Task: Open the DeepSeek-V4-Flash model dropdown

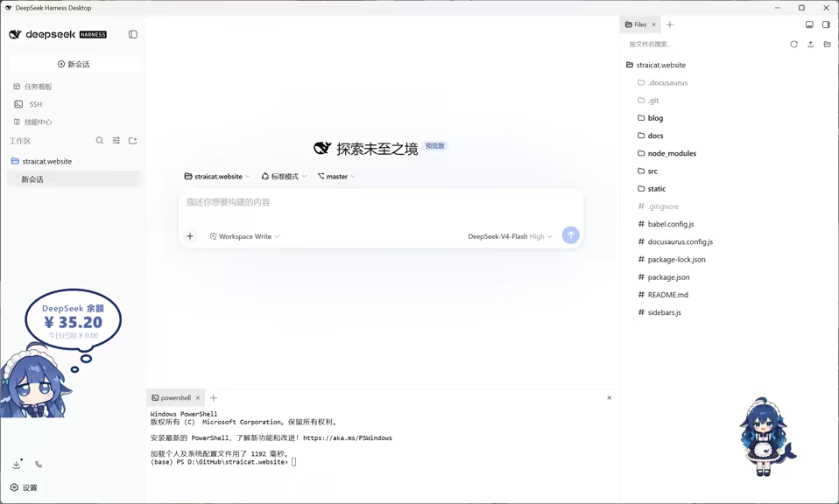Action: (x=510, y=236)
